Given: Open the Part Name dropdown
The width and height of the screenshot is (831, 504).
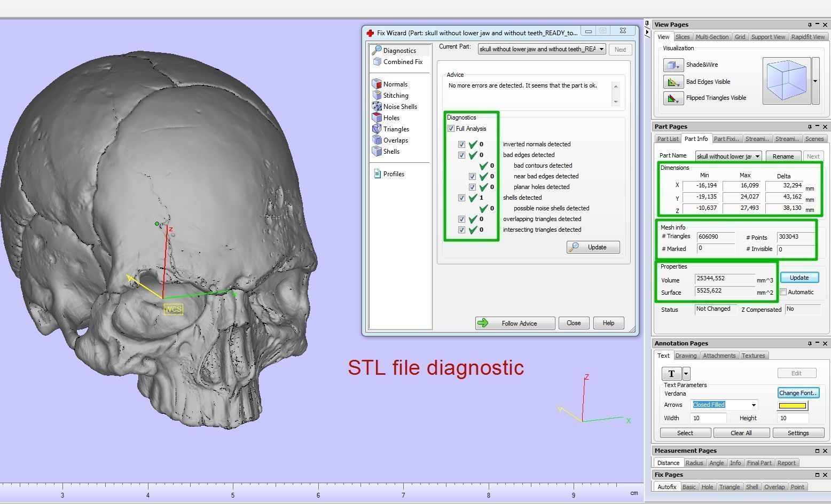Looking at the screenshot, I should [728, 156].
